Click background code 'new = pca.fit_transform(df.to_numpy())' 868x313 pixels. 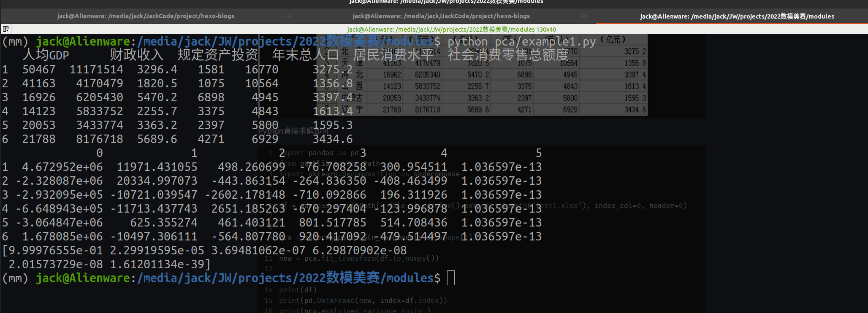click(x=359, y=258)
